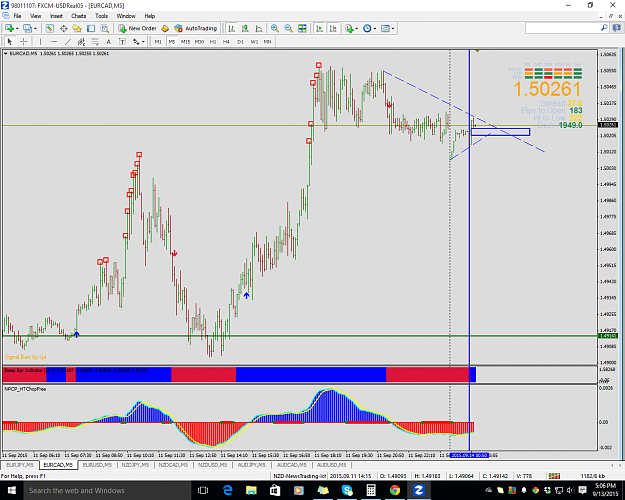
Task: Launch MetaEditor from toolbar icon
Action: (165, 28)
